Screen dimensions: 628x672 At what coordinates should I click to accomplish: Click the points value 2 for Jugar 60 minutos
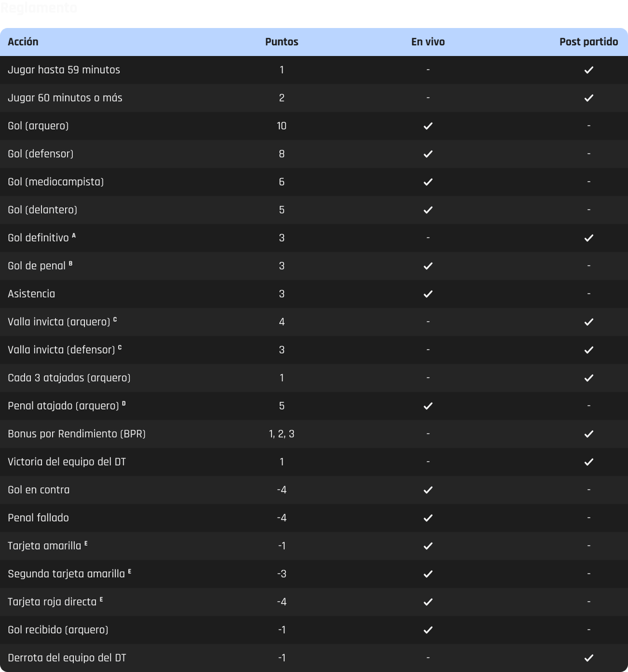click(282, 98)
